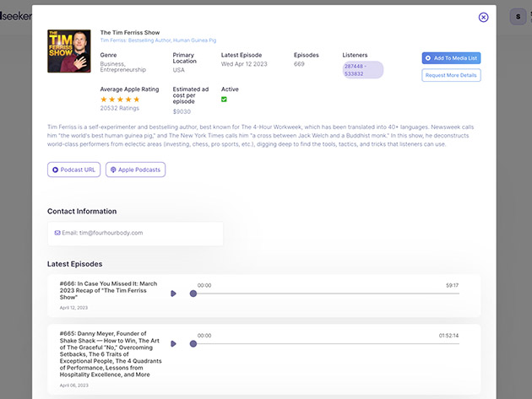Screen dimensions: 532x399
Task: Click the envelope icon beside Email
Action: [57, 233]
